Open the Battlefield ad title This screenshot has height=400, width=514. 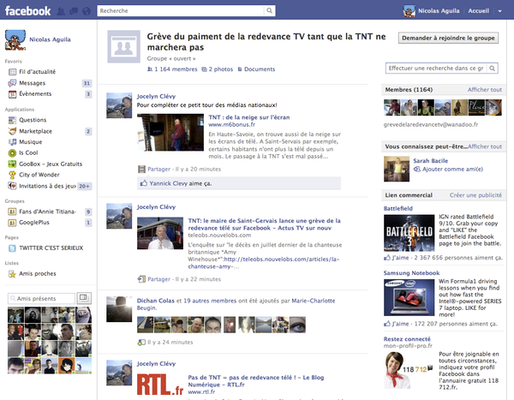click(398, 208)
